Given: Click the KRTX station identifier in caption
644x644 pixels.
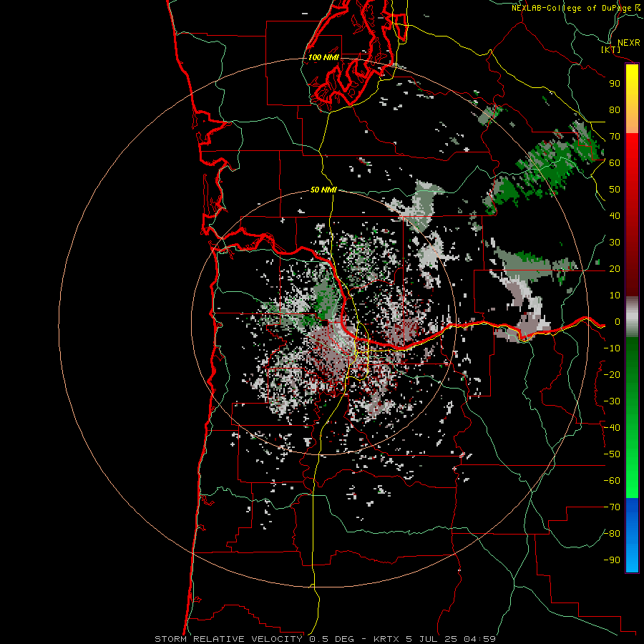Looking at the screenshot, I should [x=386, y=639].
